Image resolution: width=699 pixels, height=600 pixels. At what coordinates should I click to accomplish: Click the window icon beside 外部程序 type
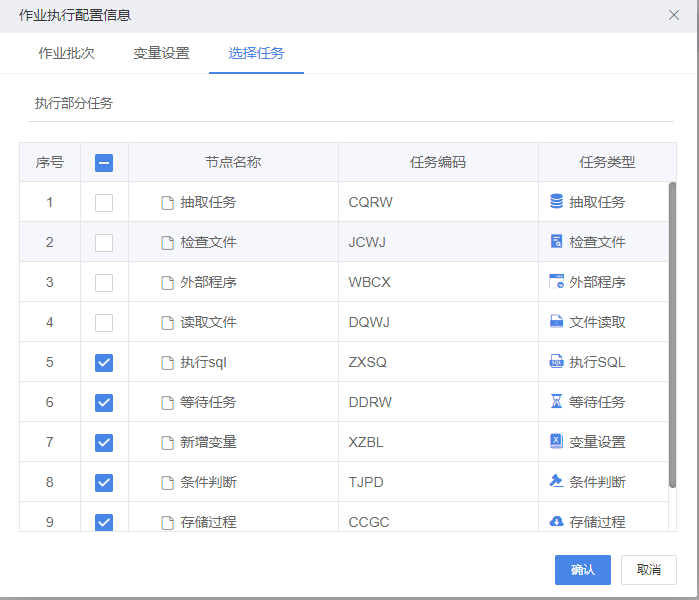pyautogui.click(x=556, y=282)
